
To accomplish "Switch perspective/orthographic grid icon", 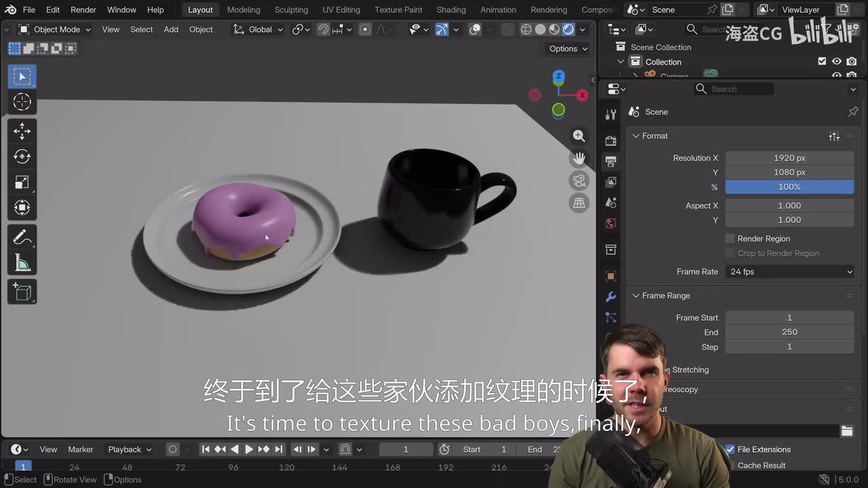I will [578, 203].
